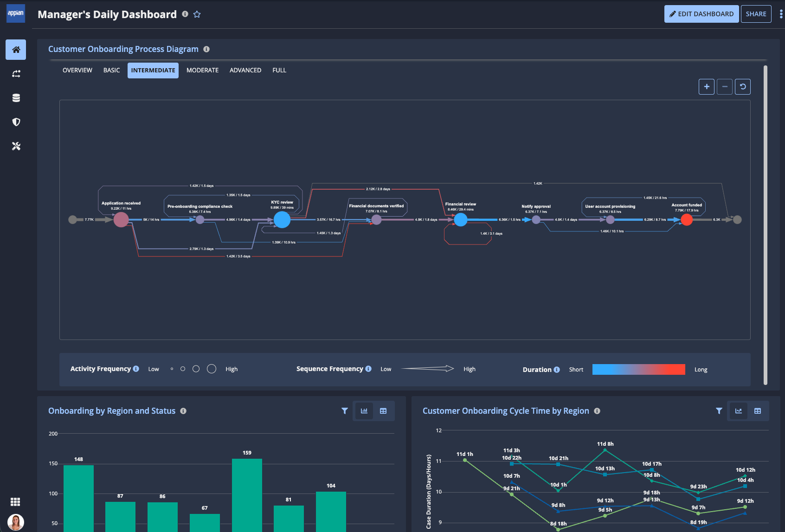The width and height of the screenshot is (785, 532).
Task: Open the database sidebar icon
Action: [x=16, y=98]
